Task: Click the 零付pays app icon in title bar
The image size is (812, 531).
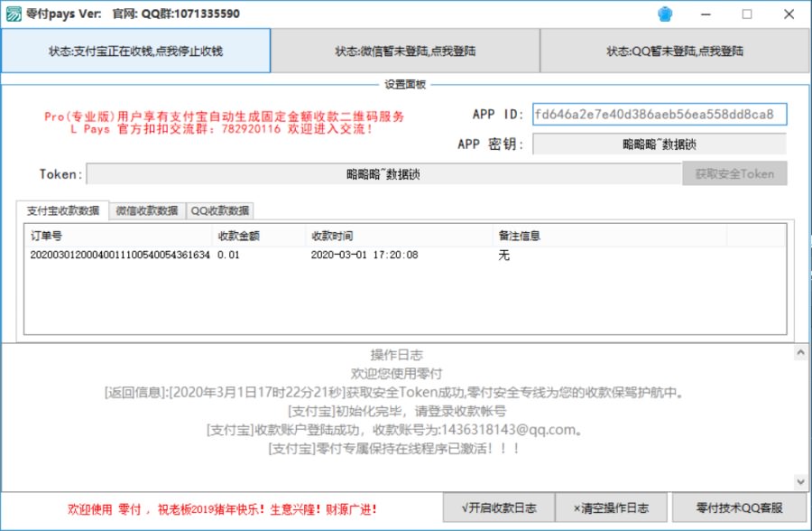Action: [14, 14]
